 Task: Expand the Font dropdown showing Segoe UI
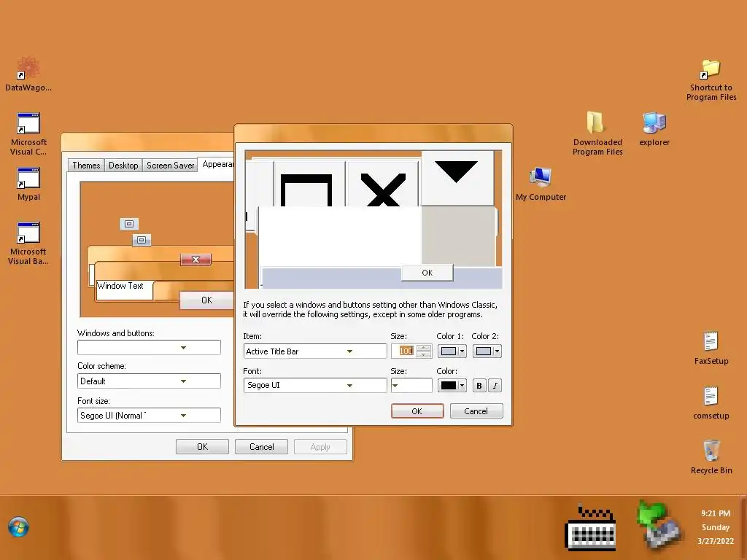349,385
